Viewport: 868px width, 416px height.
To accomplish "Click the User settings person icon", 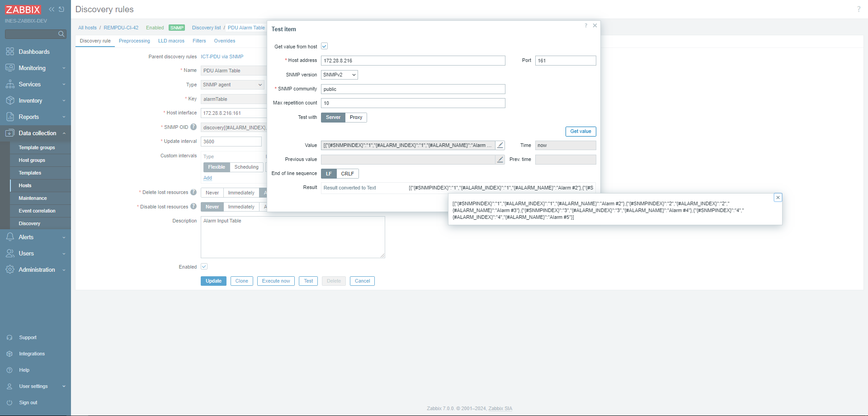I will pyautogui.click(x=9, y=386).
